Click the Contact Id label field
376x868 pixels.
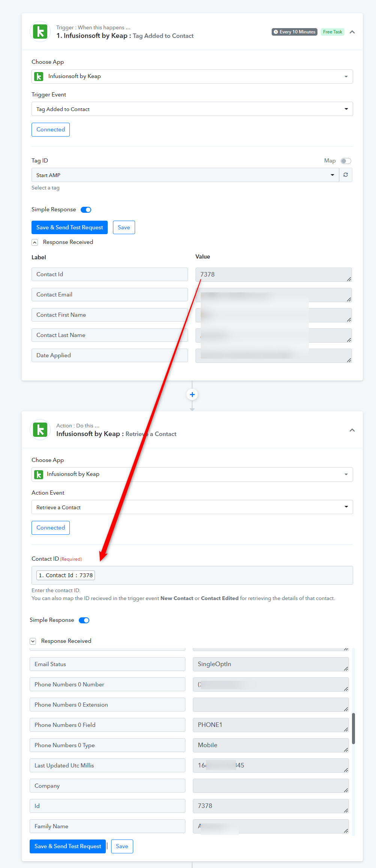[110, 274]
